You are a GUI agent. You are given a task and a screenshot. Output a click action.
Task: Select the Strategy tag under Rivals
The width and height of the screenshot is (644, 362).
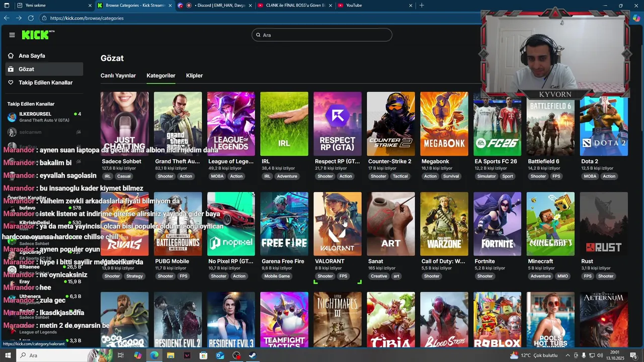pos(134,276)
